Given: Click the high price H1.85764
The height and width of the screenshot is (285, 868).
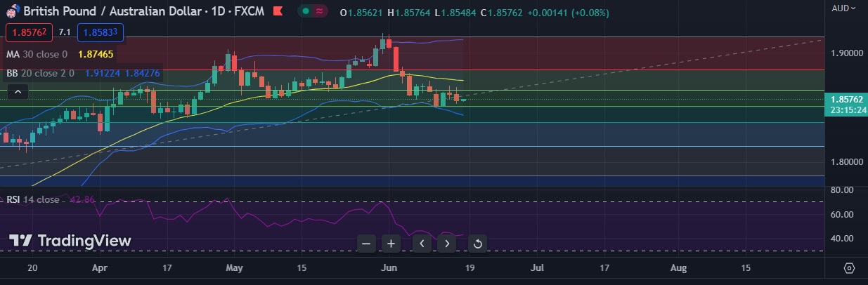Looking at the screenshot, I should (410, 13).
